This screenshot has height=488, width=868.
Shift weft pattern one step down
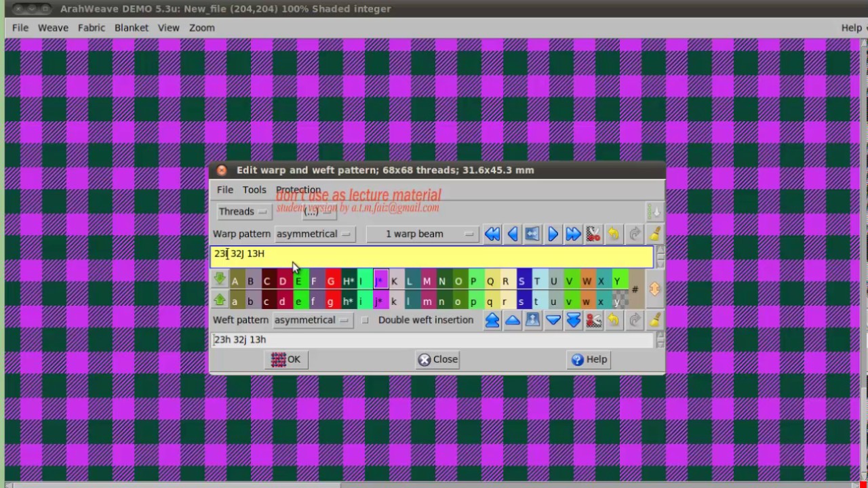click(553, 320)
